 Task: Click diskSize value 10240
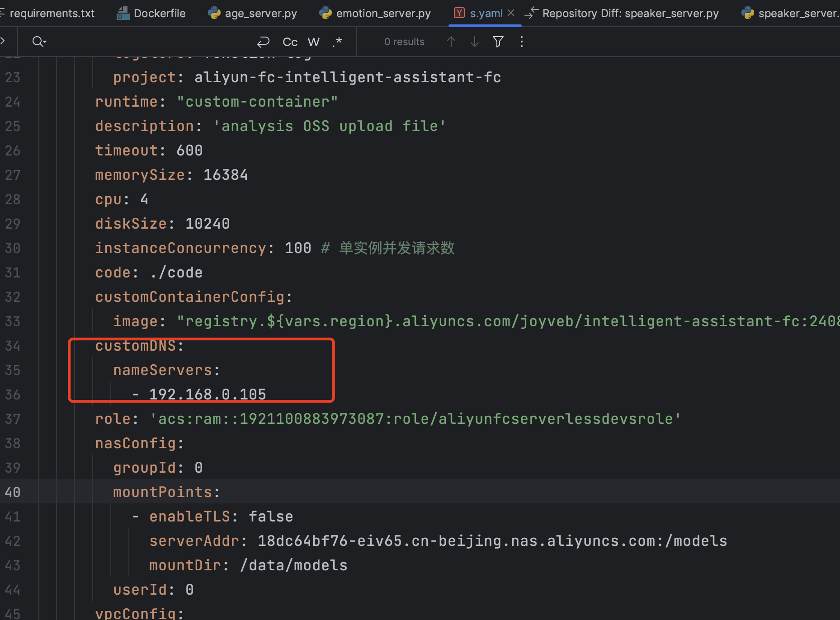tap(208, 224)
